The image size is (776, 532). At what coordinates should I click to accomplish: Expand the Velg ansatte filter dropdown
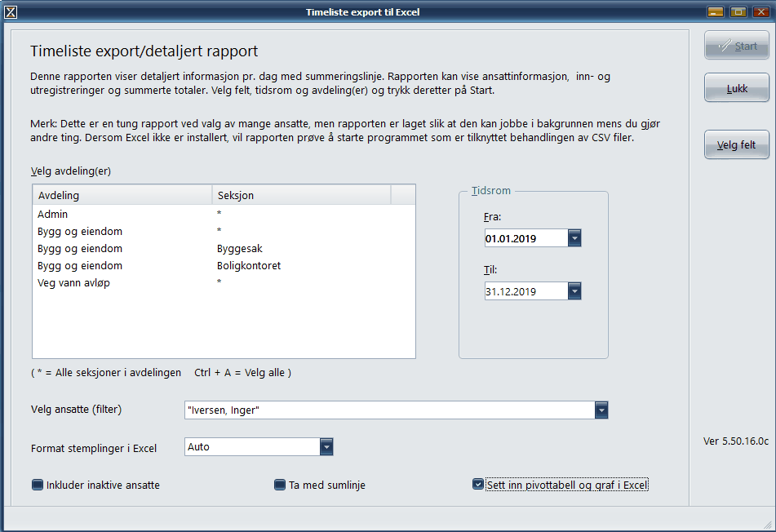coord(601,410)
